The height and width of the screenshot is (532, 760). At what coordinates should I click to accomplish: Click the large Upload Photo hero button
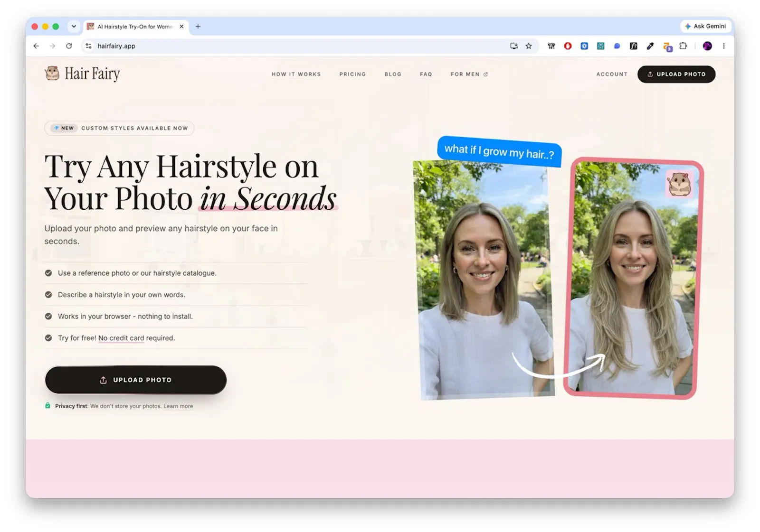[x=136, y=380]
